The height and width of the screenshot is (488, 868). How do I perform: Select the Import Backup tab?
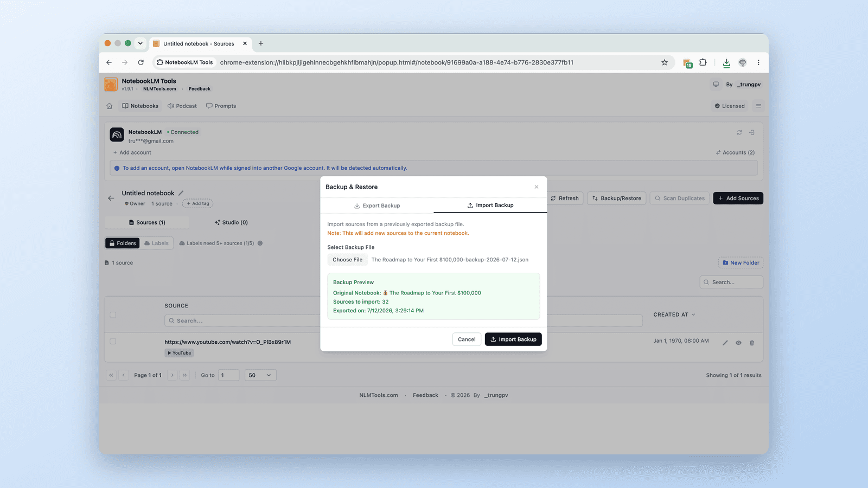click(x=490, y=206)
